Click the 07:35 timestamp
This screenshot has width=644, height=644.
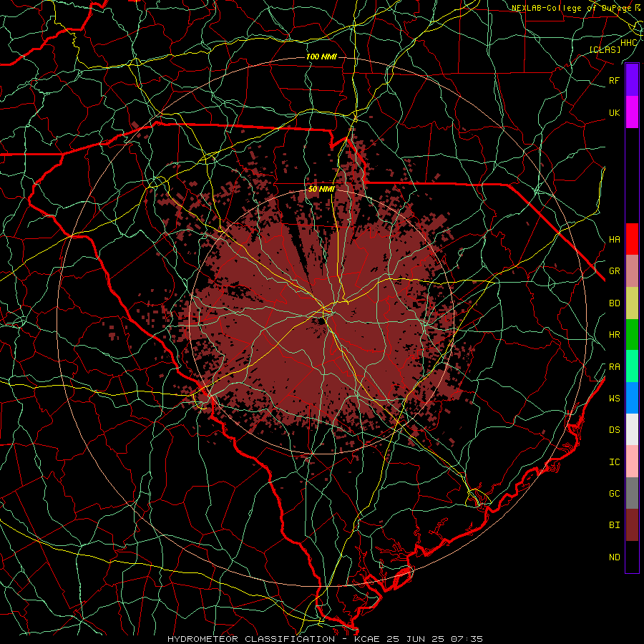coord(468,639)
